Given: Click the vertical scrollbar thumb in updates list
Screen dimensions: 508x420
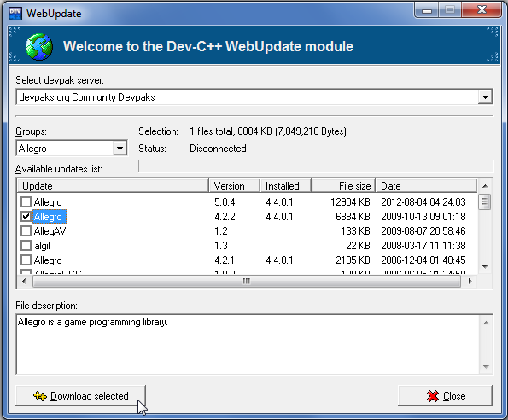Looking at the screenshot, I should tap(485, 201).
